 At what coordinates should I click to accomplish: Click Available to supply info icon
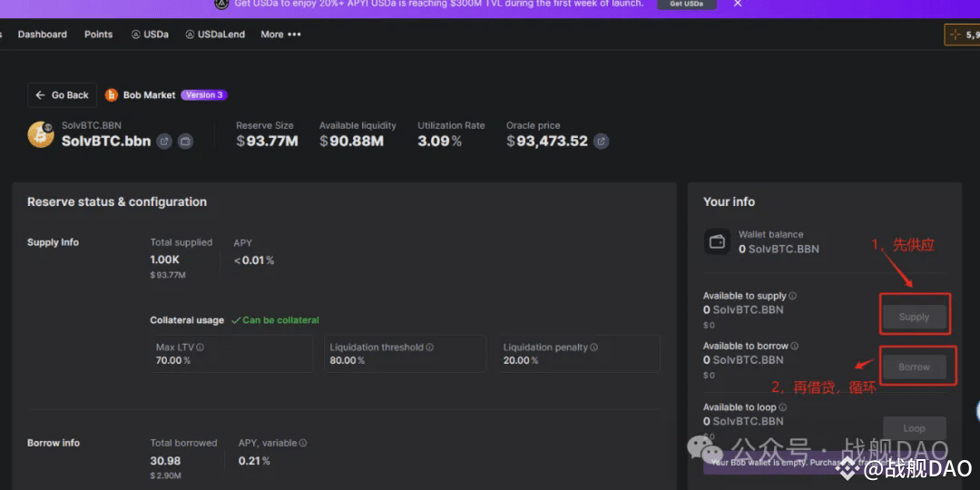point(792,296)
